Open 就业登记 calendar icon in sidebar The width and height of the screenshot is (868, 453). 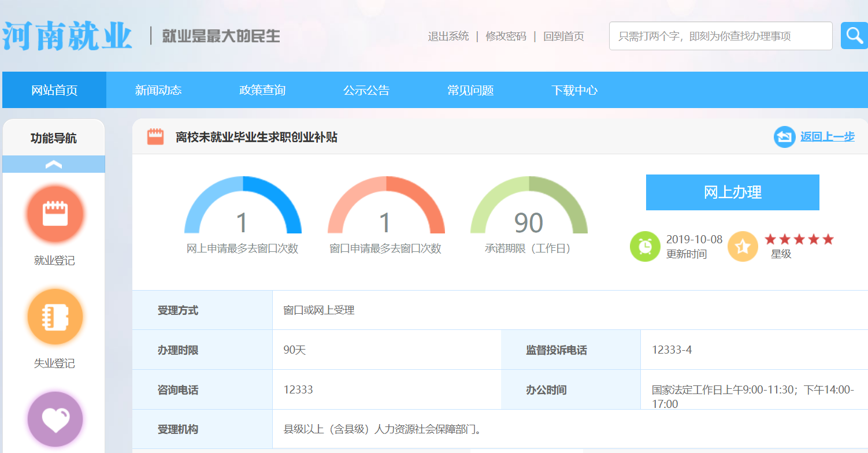click(55, 214)
